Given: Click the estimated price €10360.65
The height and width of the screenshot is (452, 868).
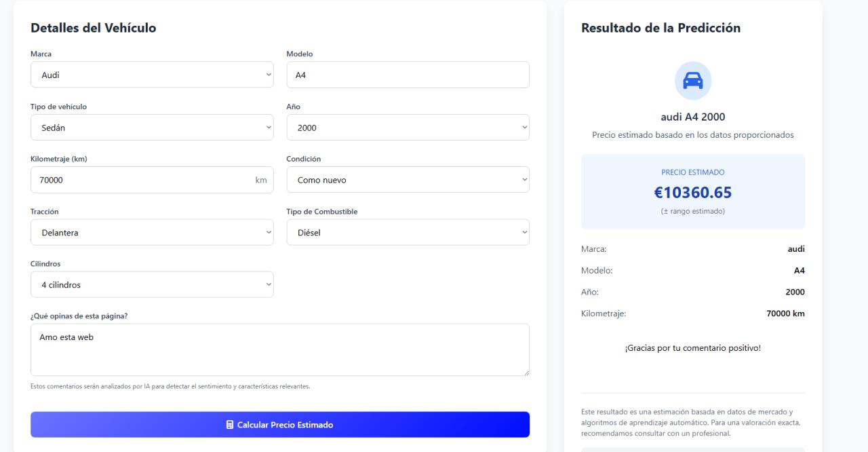Looking at the screenshot, I should click(x=692, y=193).
